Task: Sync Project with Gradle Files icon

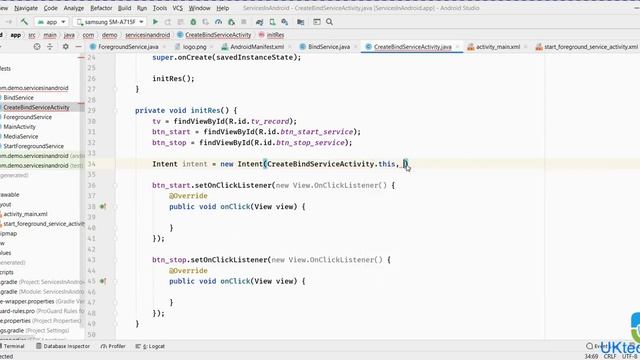Action: tap(260, 22)
